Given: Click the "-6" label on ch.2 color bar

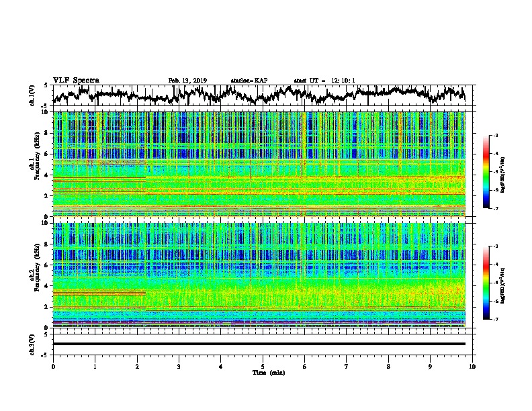Looking at the screenshot, I should tap(495, 301).
